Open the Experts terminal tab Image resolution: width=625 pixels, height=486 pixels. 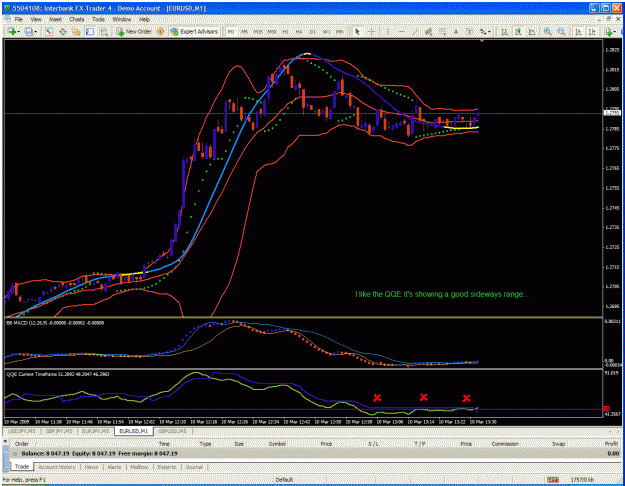click(167, 467)
